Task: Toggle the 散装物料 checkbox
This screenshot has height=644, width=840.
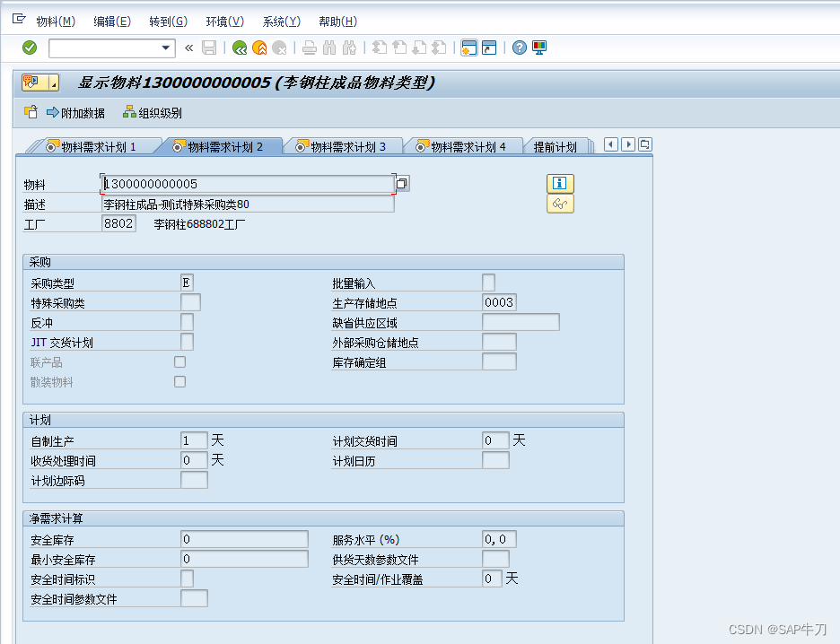Action: coord(180,382)
